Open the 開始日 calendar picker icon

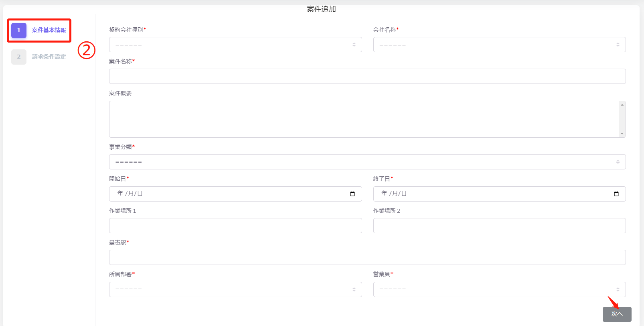pyautogui.click(x=352, y=194)
